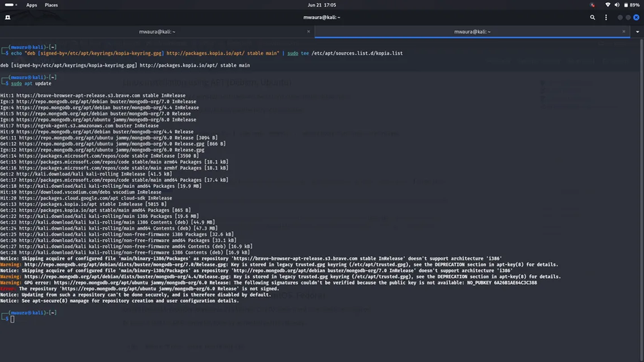Click the Wi-Fi network status icon
This screenshot has height=362, width=644.
pos(607,4)
